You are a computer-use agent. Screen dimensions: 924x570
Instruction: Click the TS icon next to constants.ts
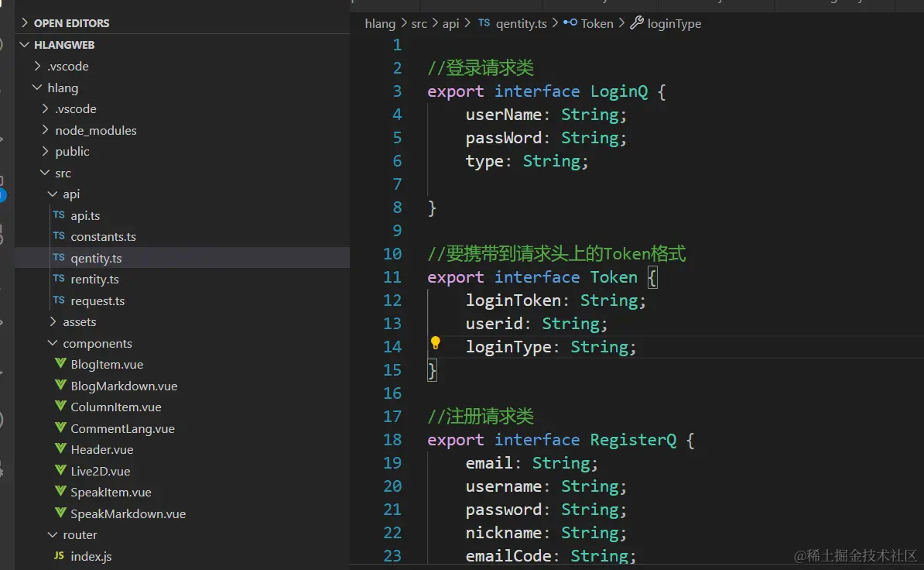click(59, 235)
